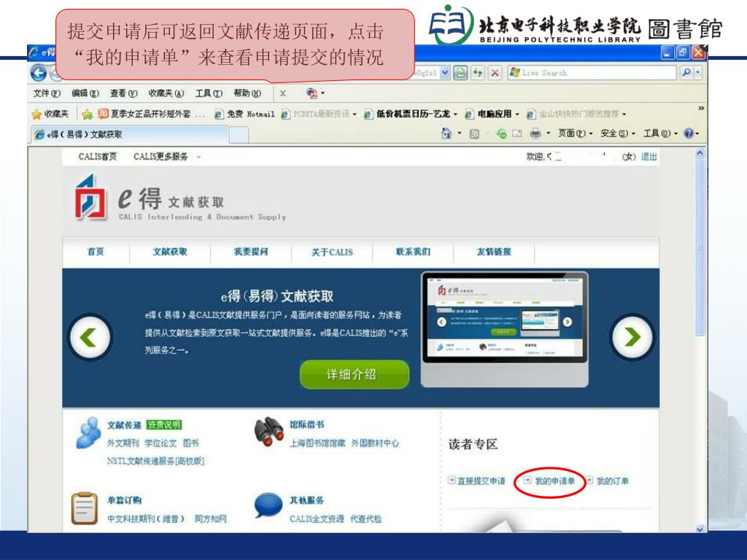Expand the 页面(P) dropdown menu
The image size is (747, 560).
coord(575,133)
